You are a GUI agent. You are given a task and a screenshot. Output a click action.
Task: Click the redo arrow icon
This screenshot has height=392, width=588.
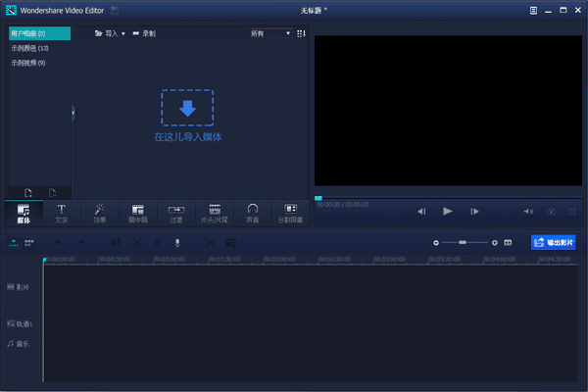(x=81, y=243)
